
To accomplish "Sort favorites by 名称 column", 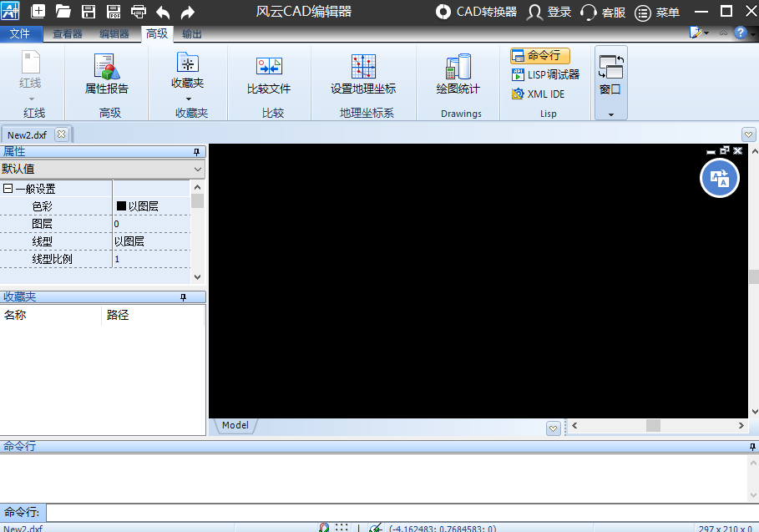I will click(50, 315).
